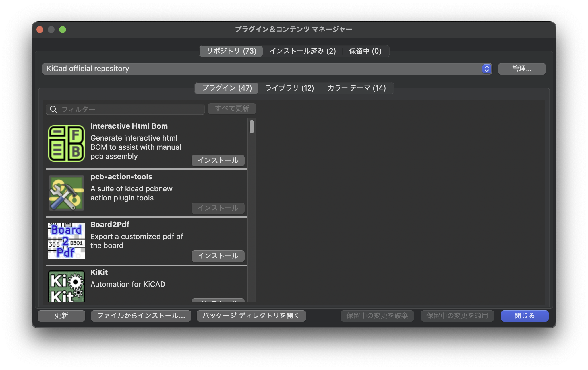Click 'A suite of kicad pcbnew' description
588x370 pixels.
pyautogui.click(x=131, y=193)
